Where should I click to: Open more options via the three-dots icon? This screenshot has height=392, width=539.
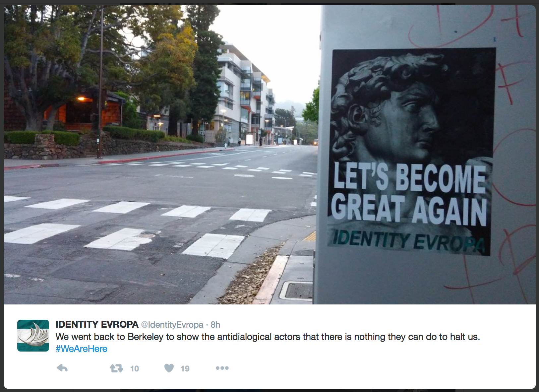(x=222, y=368)
